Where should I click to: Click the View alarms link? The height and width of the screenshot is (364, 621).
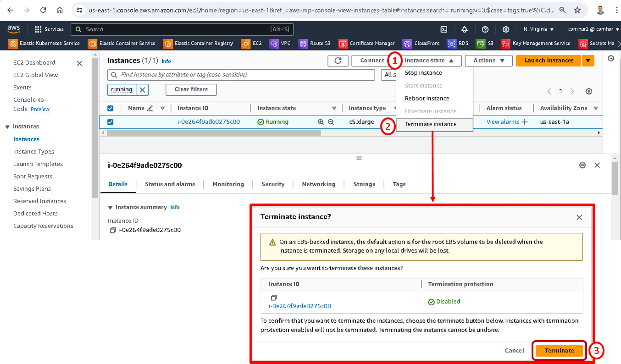pyautogui.click(x=503, y=122)
